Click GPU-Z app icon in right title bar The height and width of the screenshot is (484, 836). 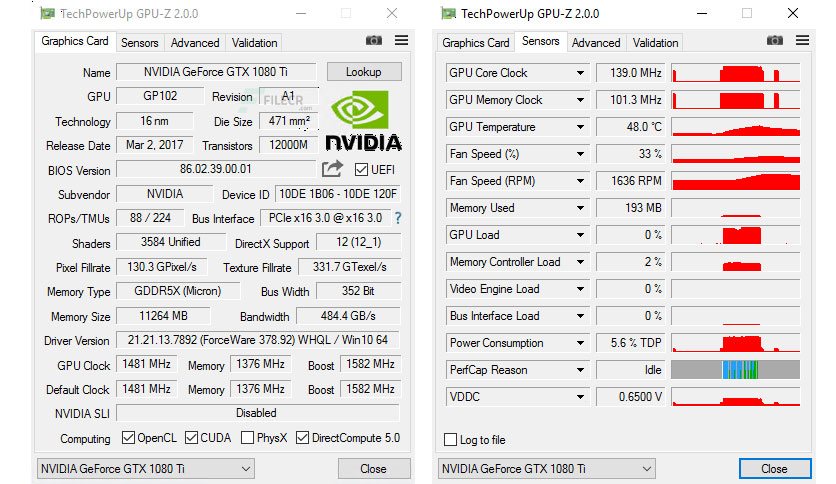[448, 13]
